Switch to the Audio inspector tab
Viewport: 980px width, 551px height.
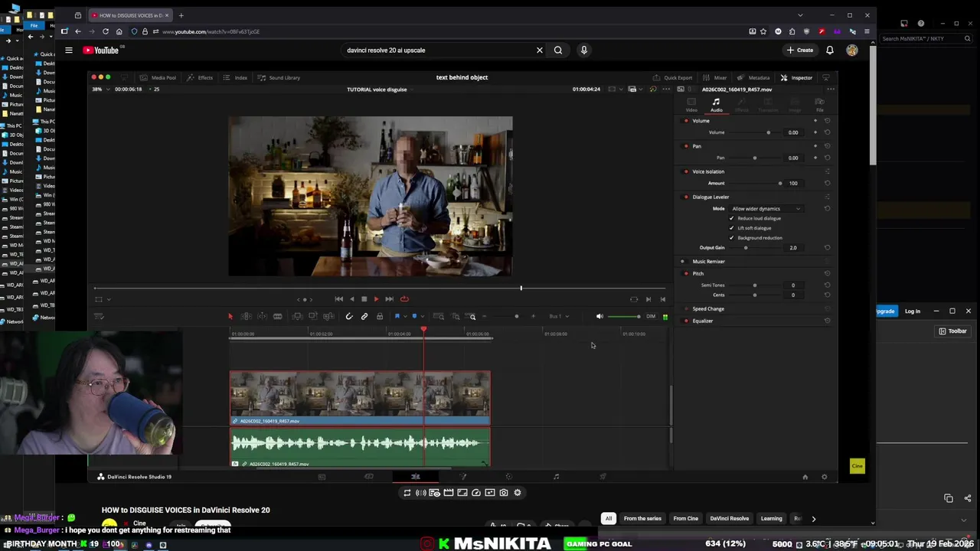[716, 105]
